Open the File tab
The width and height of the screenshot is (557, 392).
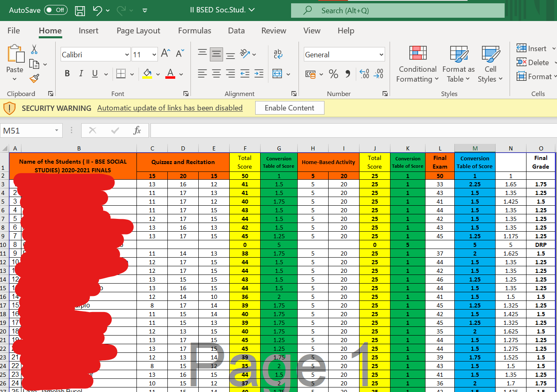click(14, 31)
